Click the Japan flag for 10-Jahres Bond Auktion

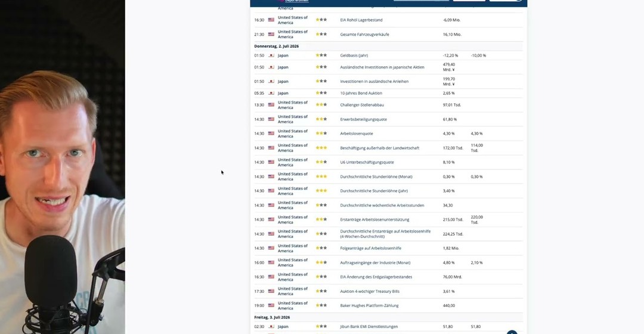click(x=271, y=93)
